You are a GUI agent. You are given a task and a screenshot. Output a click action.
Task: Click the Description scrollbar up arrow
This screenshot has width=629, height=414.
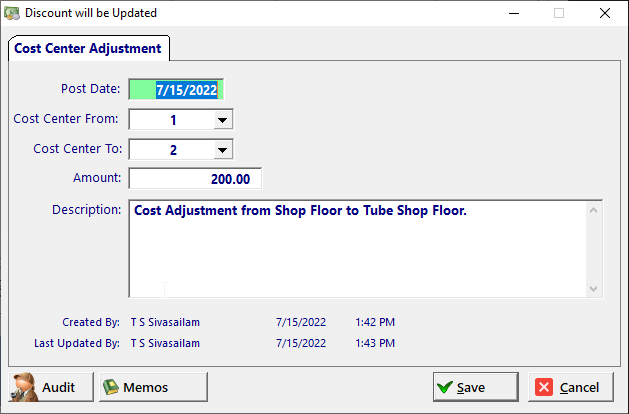(594, 210)
